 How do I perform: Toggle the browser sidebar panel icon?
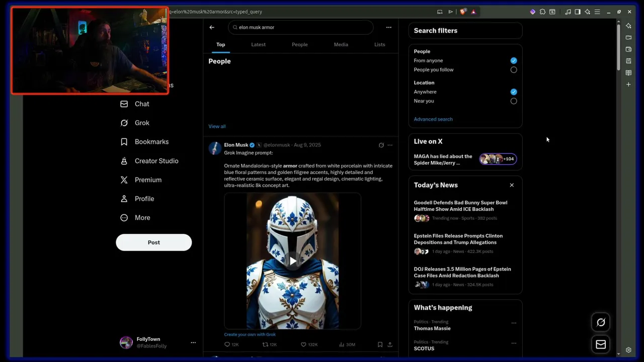tap(578, 12)
